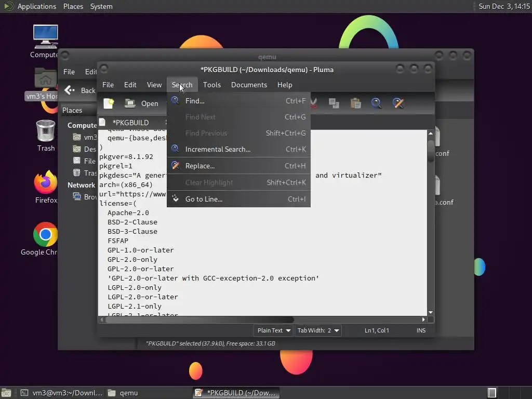Open the View menu in Pluma

(x=154, y=85)
